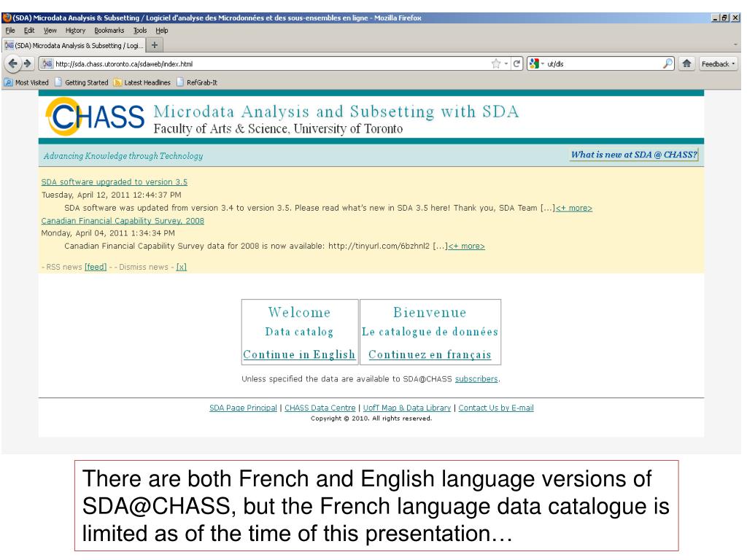Open 'SDA software upgraded to version 3.5' link

(115, 182)
